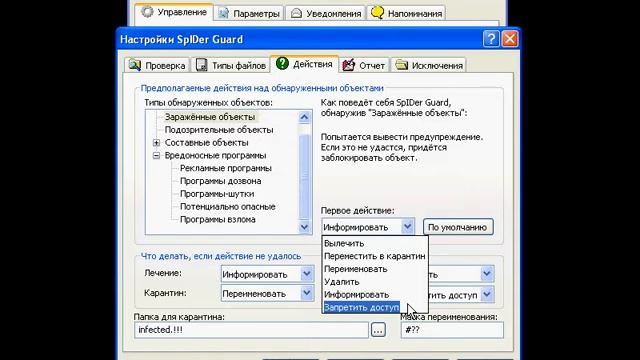Open Параметры tab in back window
640x360 pixels.
pos(249,13)
